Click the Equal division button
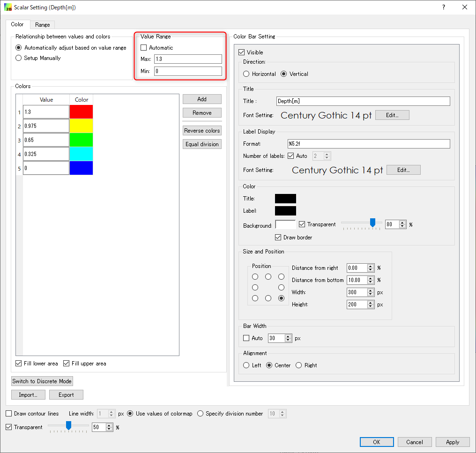476x453 pixels. click(202, 144)
